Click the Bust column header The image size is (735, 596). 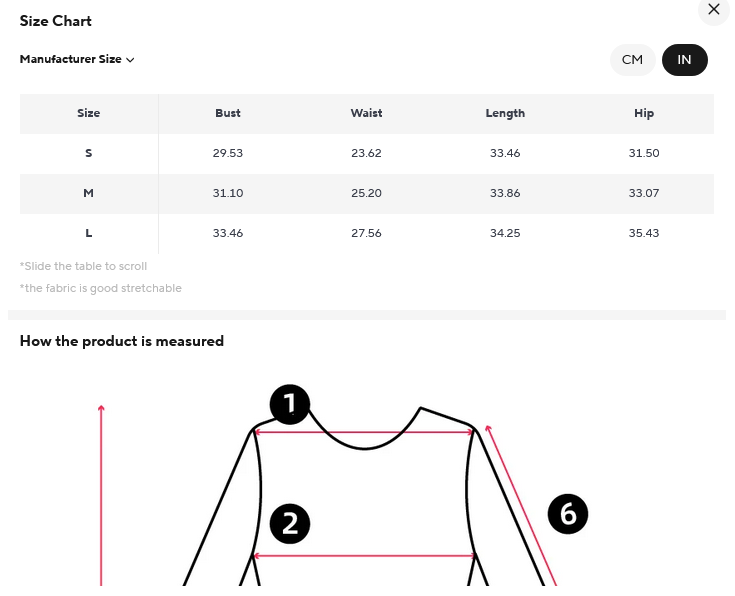point(228,113)
